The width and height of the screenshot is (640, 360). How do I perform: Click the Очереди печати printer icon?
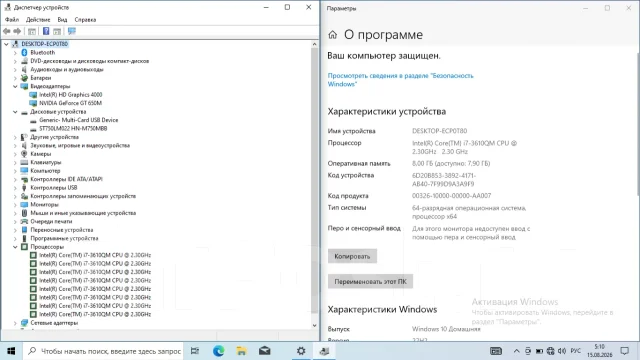point(24,221)
